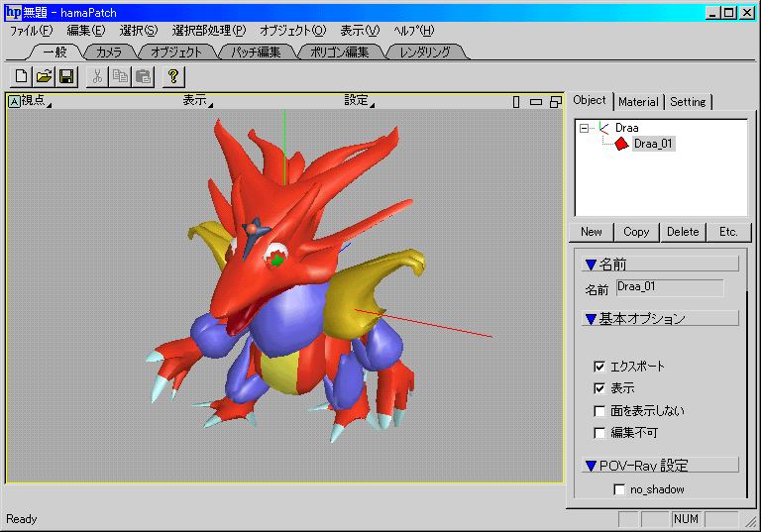The height and width of the screenshot is (532, 761).
Task: Collapse the 基本オプション section
Action: [660, 318]
